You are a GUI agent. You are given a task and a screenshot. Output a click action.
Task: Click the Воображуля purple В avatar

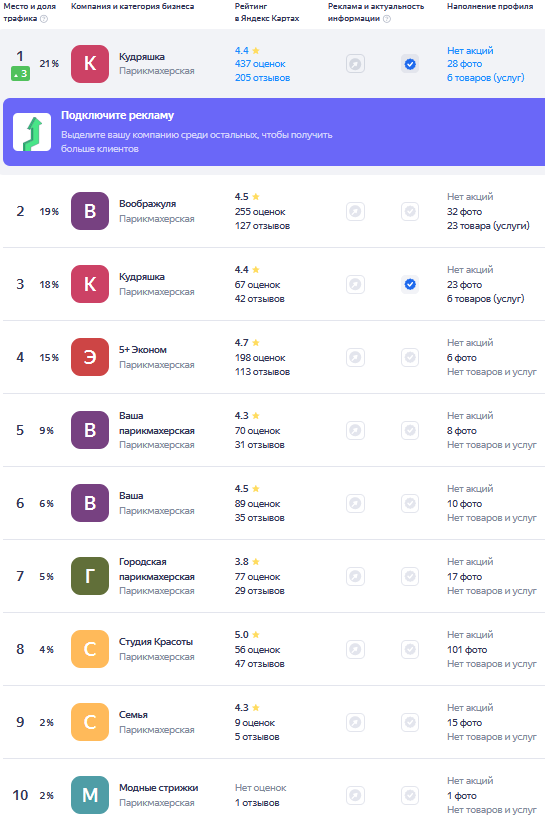[x=90, y=211]
